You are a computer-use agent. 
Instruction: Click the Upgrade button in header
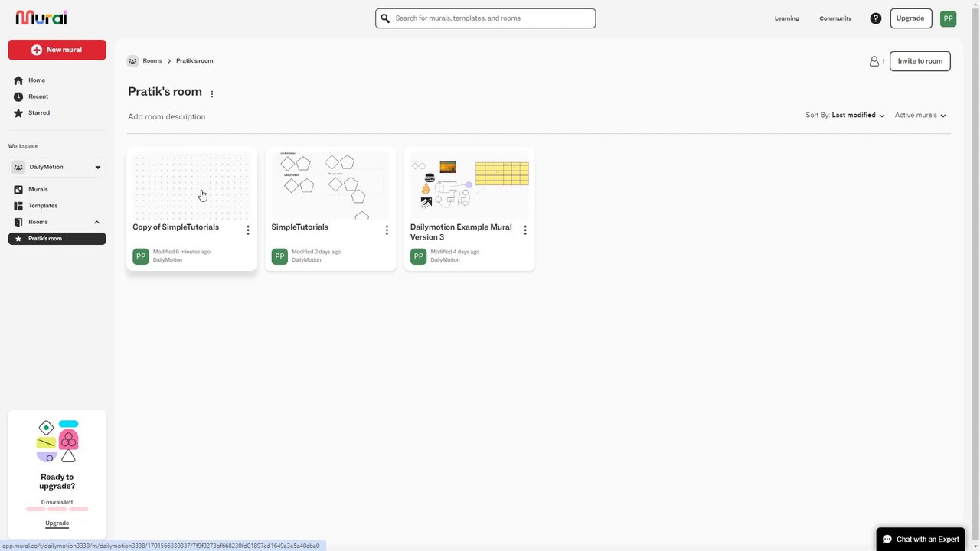click(x=910, y=18)
